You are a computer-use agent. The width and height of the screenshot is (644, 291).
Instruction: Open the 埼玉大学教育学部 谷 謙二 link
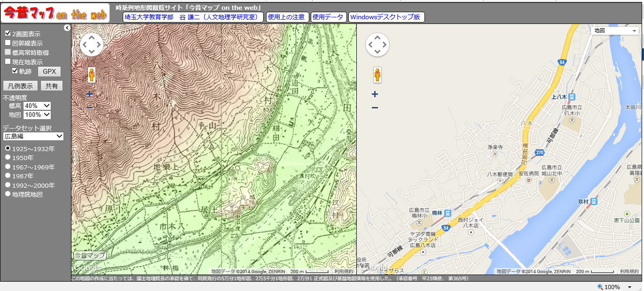click(x=193, y=17)
